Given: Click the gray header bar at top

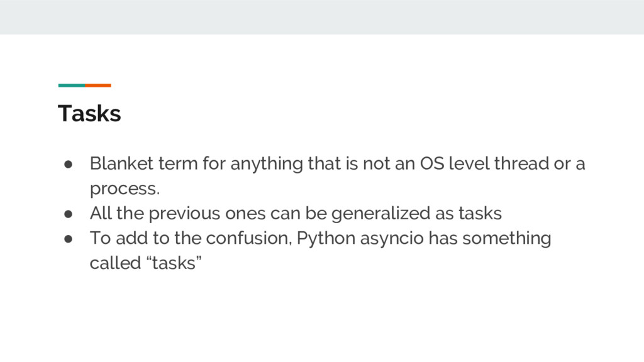Looking at the screenshot, I should point(322,17).
